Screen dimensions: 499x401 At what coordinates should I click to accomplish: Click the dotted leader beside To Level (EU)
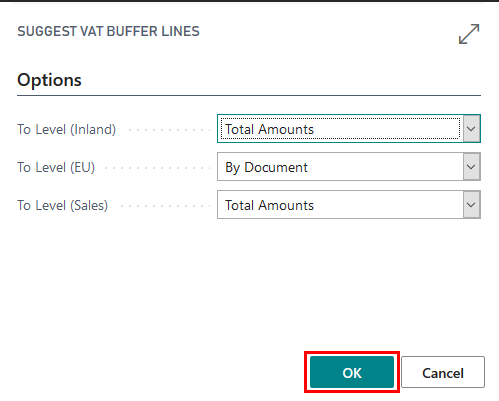point(157,168)
